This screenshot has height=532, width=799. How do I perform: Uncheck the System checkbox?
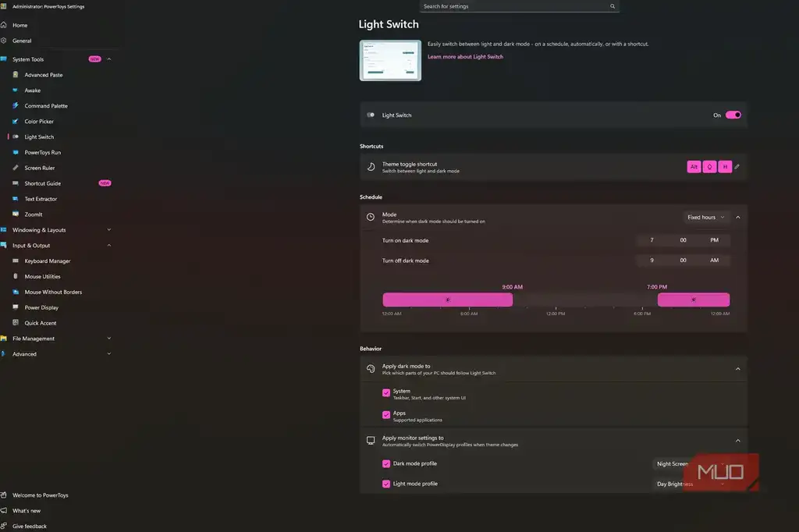[x=386, y=393]
